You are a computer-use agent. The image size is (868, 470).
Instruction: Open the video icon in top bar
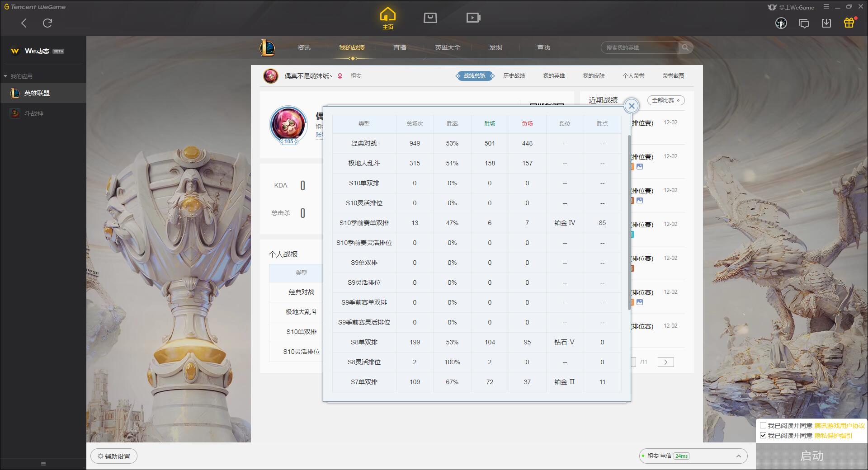(x=473, y=18)
